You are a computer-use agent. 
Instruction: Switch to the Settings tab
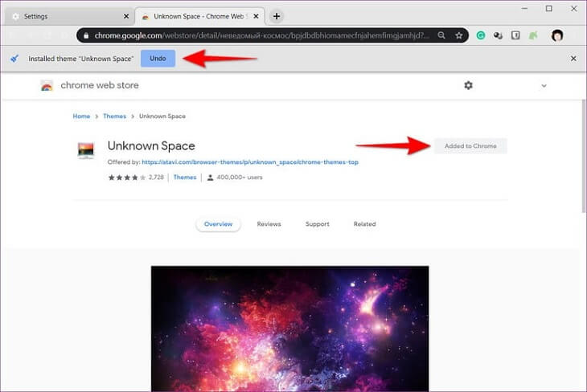point(64,16)
